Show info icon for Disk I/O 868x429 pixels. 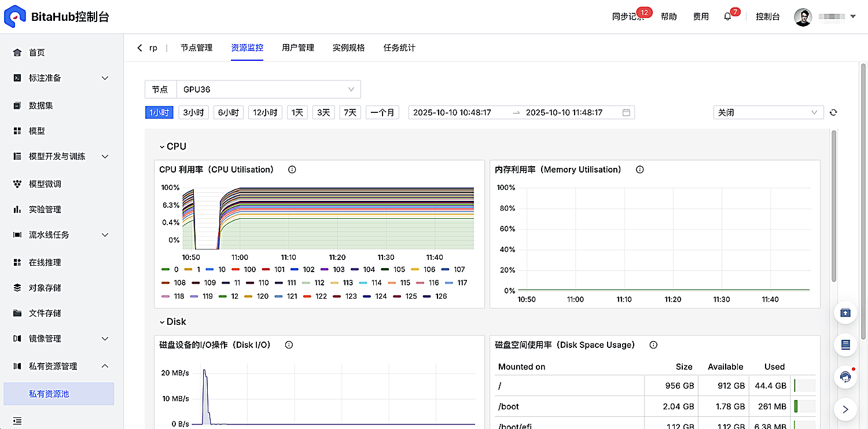289,345
